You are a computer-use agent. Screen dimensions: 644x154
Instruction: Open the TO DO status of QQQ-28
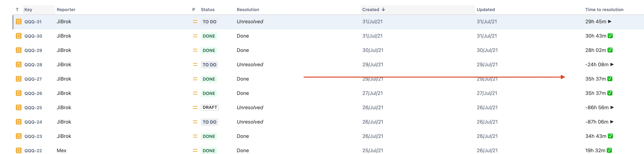[210, 64]
